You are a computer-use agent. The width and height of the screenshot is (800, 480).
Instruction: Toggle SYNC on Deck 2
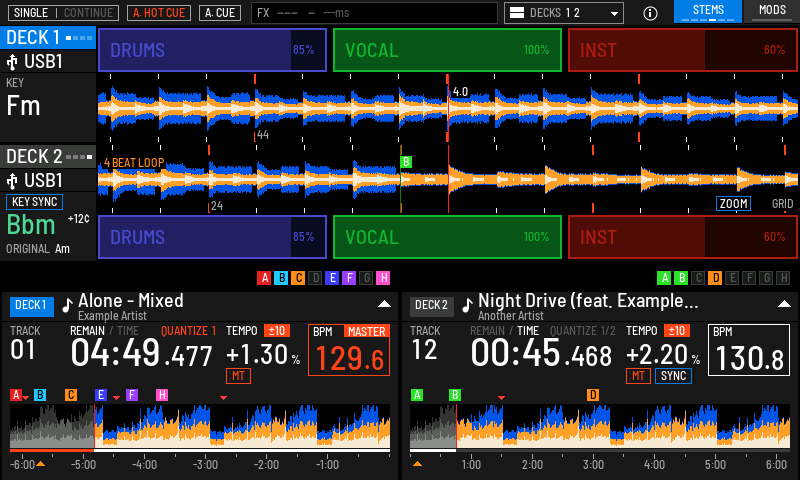click(x=673, y=376)
